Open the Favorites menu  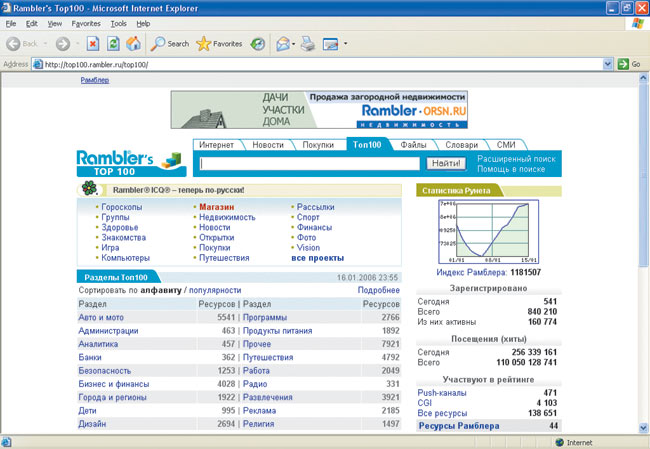click(86, 24)
